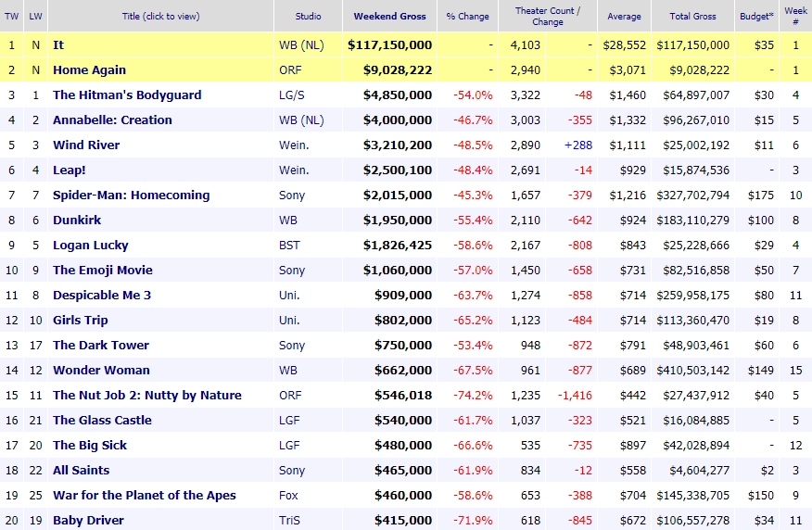Open the WB (NL) studio link for It

301,45
